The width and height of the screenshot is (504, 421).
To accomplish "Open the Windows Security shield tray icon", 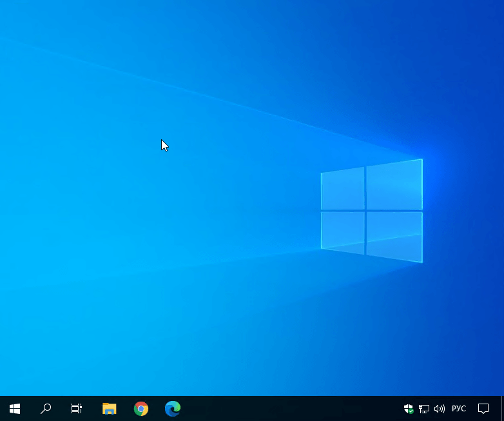I will pos(409,409).
